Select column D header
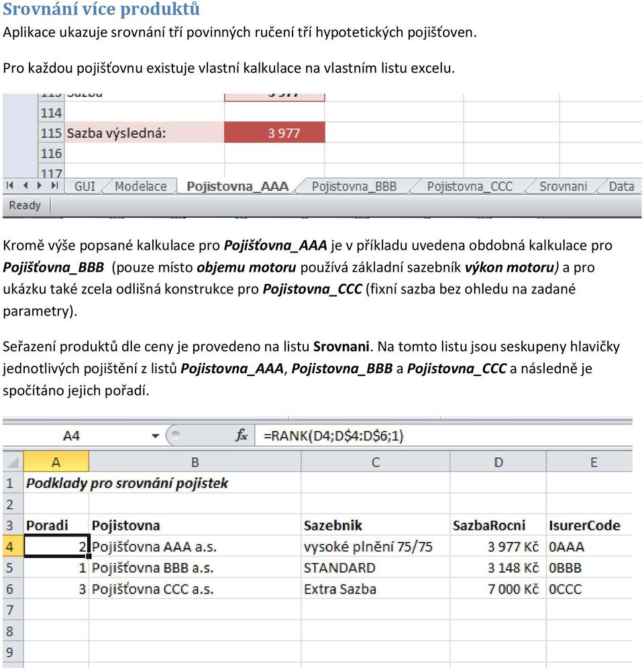 498,462
